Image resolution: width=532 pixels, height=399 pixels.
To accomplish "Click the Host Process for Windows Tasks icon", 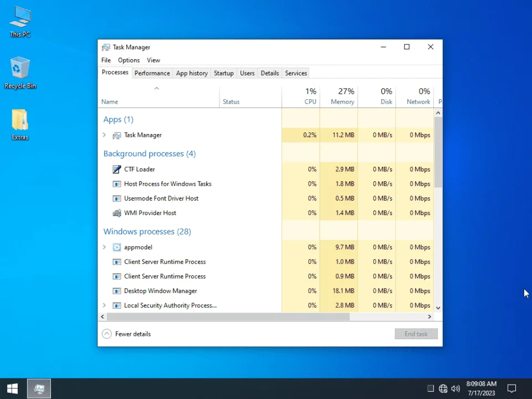I will [x=117, y=184].
